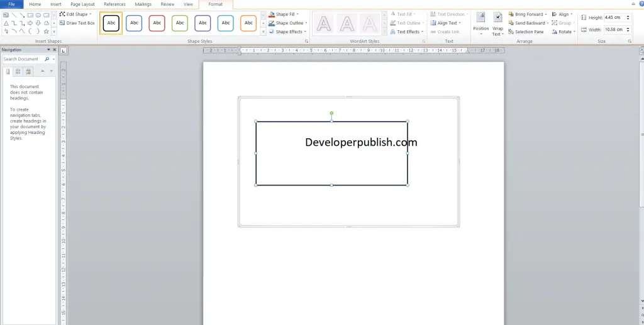Apply the green outline Abc style
The image size is (644, 325).
(x=180, y=23)
